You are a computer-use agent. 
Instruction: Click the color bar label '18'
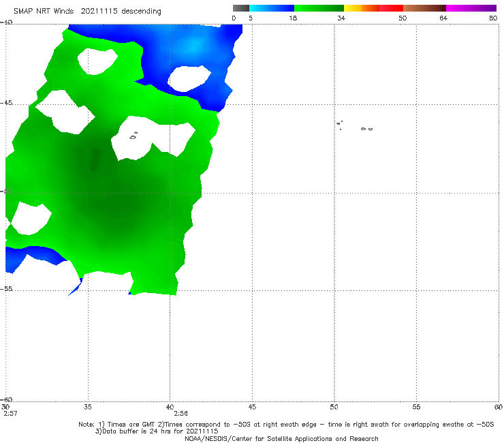tap(293, 18)
